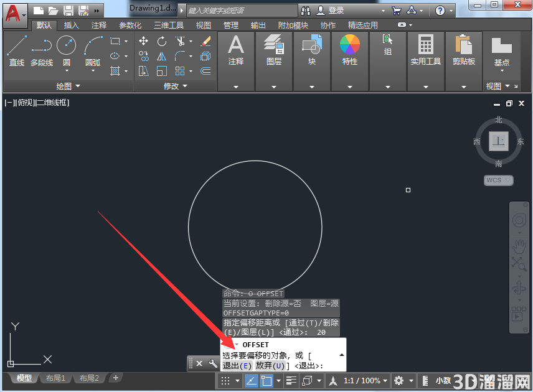
Task: Open the 管理 ribbon tab
Action: coord(231,26)
